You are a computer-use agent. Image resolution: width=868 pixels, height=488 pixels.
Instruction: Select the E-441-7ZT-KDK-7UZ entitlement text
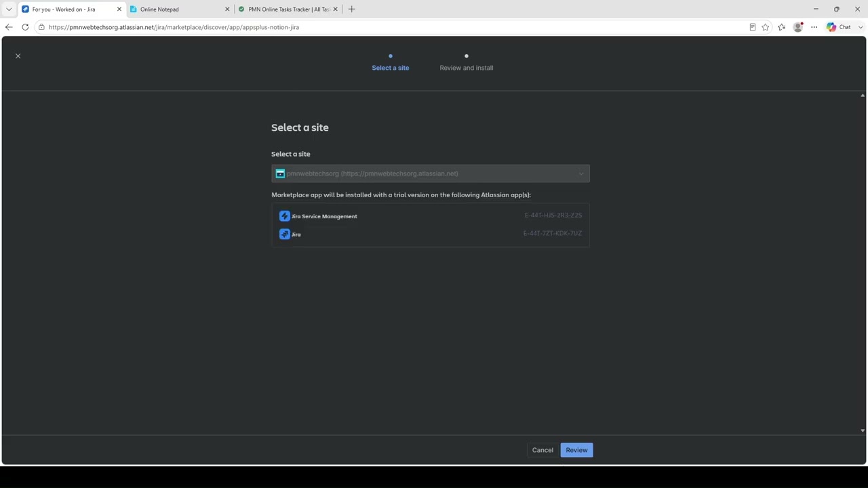[552, 233]
